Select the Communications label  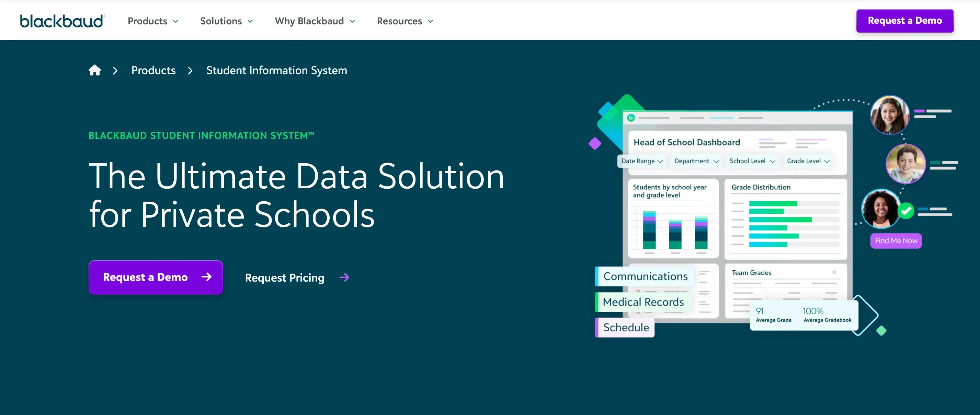click(645, 276)
